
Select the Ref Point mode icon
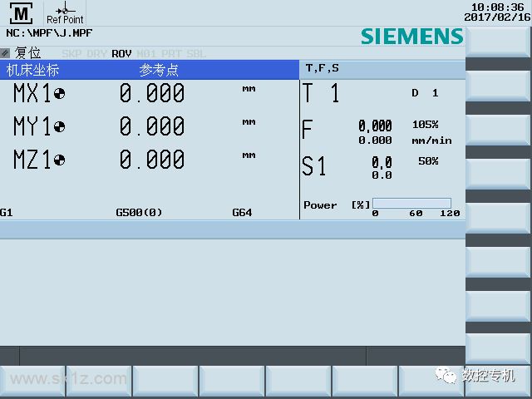click(x=65, y=13)
